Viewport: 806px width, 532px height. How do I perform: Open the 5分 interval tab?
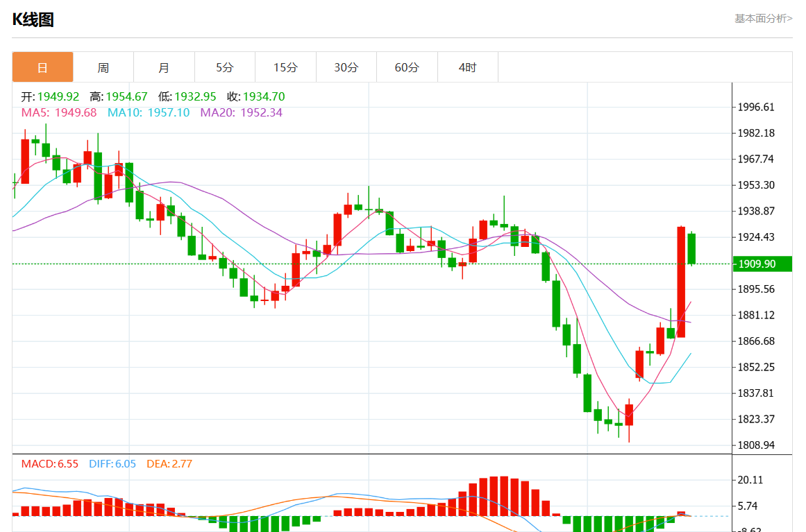coord(225,67)
